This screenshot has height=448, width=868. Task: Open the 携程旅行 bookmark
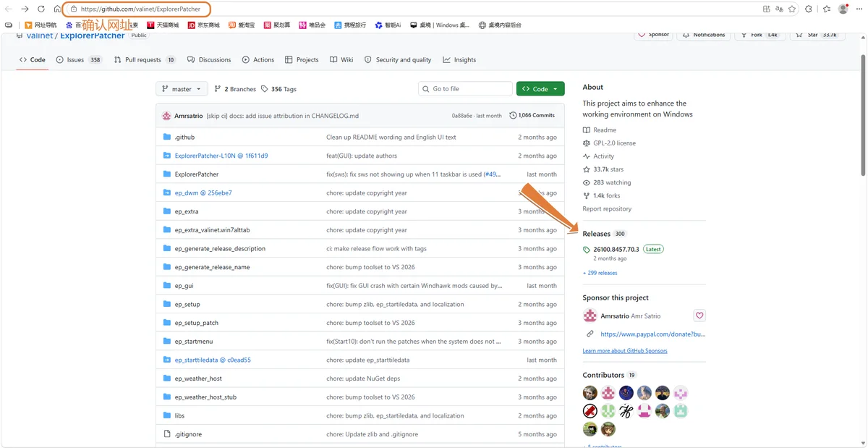(x=351, y=25)
